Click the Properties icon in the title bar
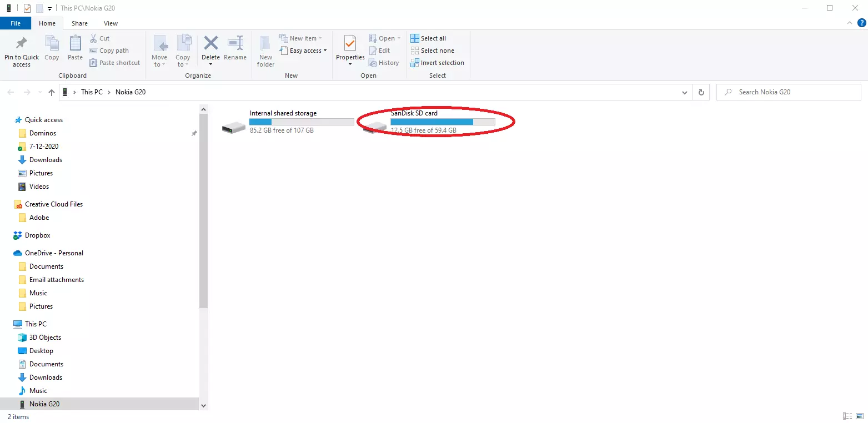This screenshot has height=423, width=868. click(27, 8)
